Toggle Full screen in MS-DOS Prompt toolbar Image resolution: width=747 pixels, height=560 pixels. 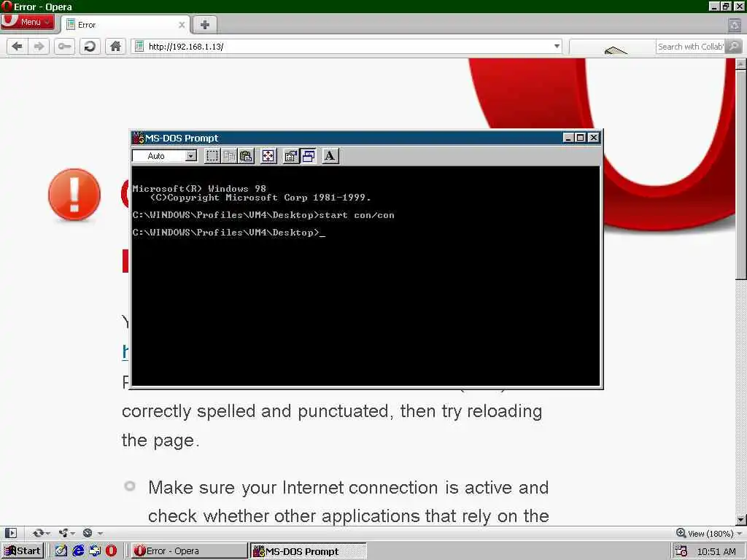coord(268,156)
